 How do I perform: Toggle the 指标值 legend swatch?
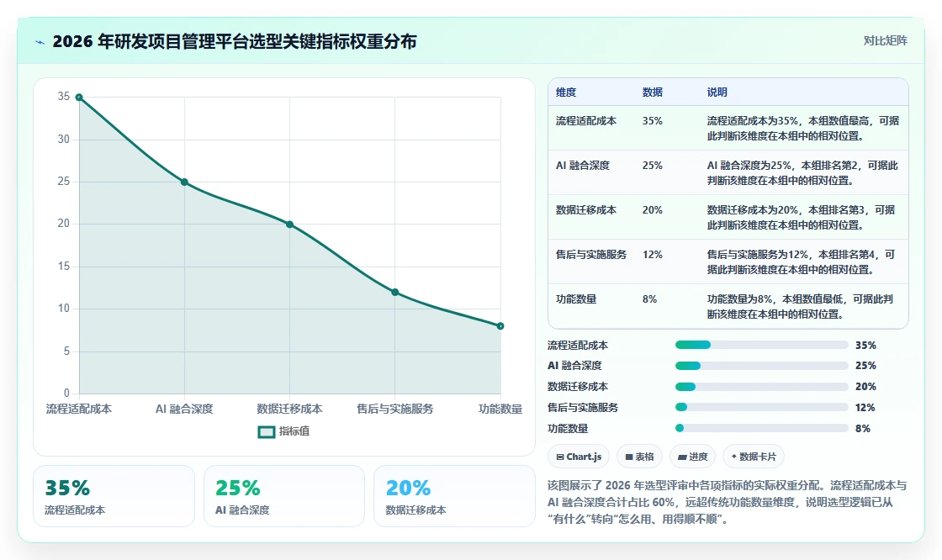point(266,431)
